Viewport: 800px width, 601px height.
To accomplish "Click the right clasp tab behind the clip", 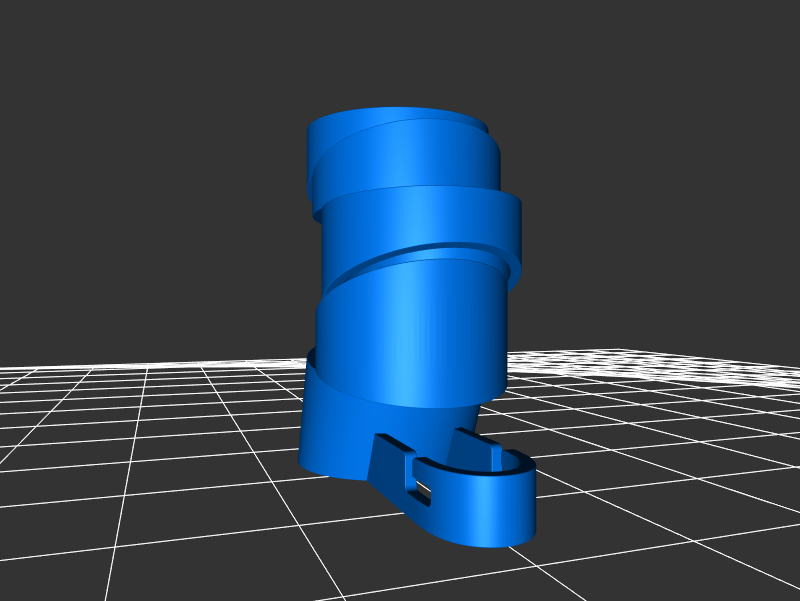I will tap(466, 445).
